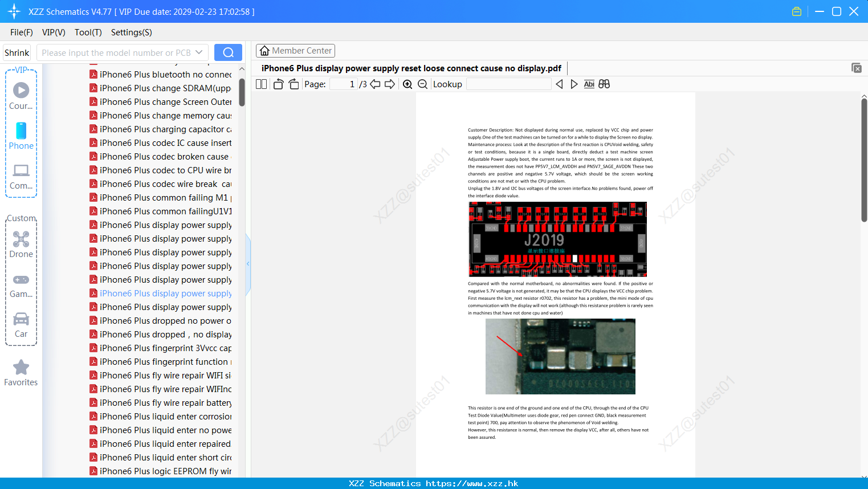Open the Settings(S) menu
The height and width of the screenshot is (489, 868).
(132, 32)
